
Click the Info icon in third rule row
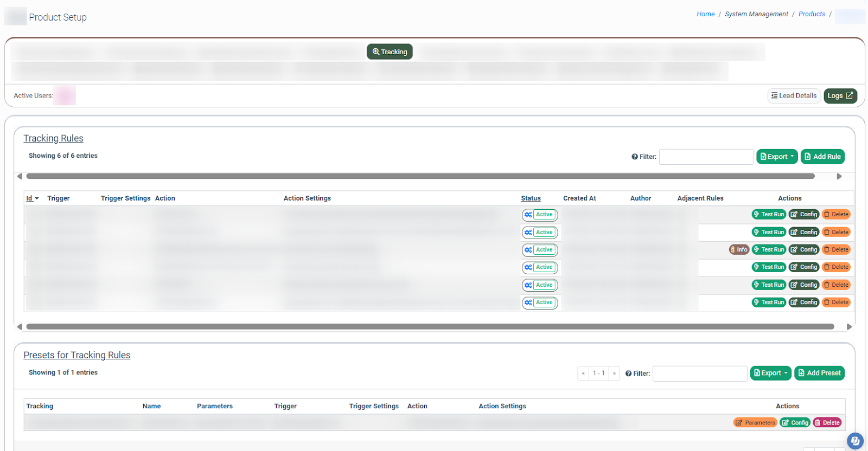coord(739,249)
